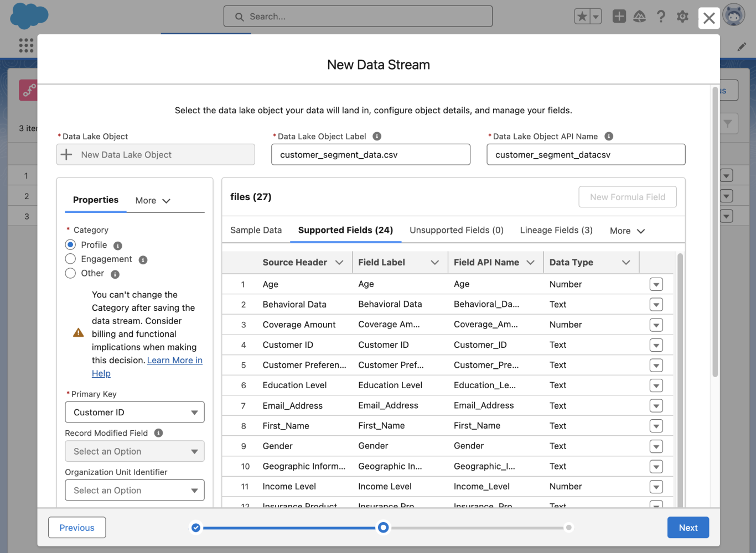Click the favorites star icon
The height and width of the screenshot is (553, 756).
[583, 16]
